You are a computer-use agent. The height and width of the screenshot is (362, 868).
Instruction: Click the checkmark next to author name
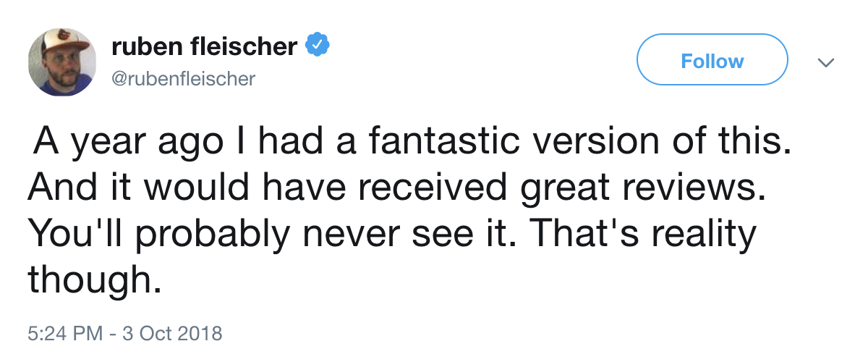[318, 46]
